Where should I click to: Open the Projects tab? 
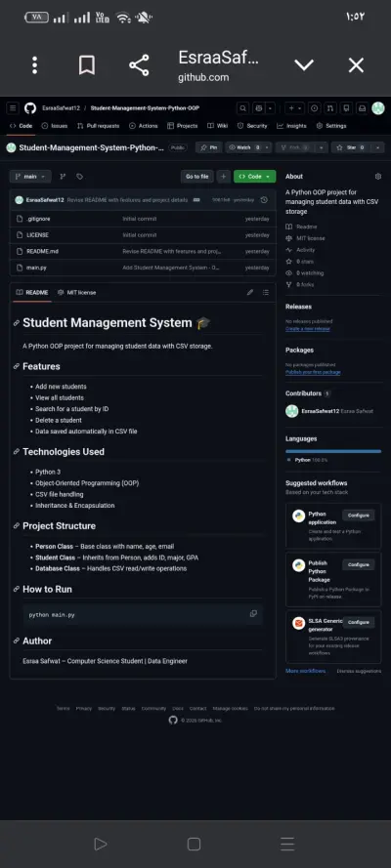pos(182,126)
